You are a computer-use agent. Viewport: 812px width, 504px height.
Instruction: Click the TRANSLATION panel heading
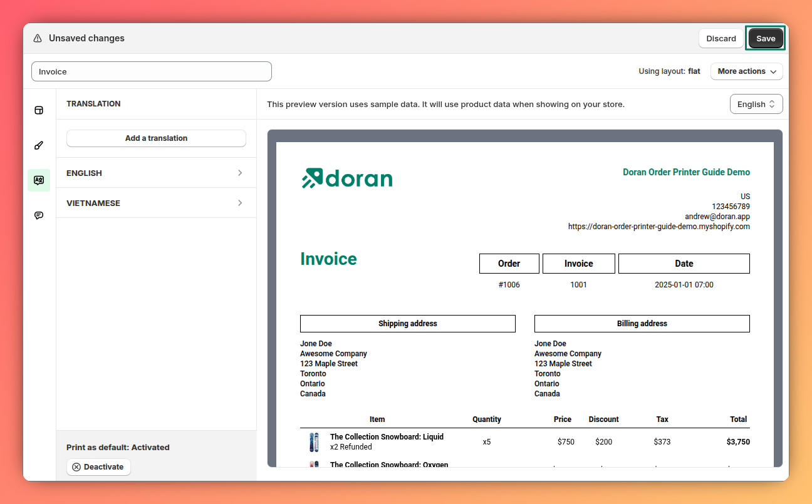93,104
